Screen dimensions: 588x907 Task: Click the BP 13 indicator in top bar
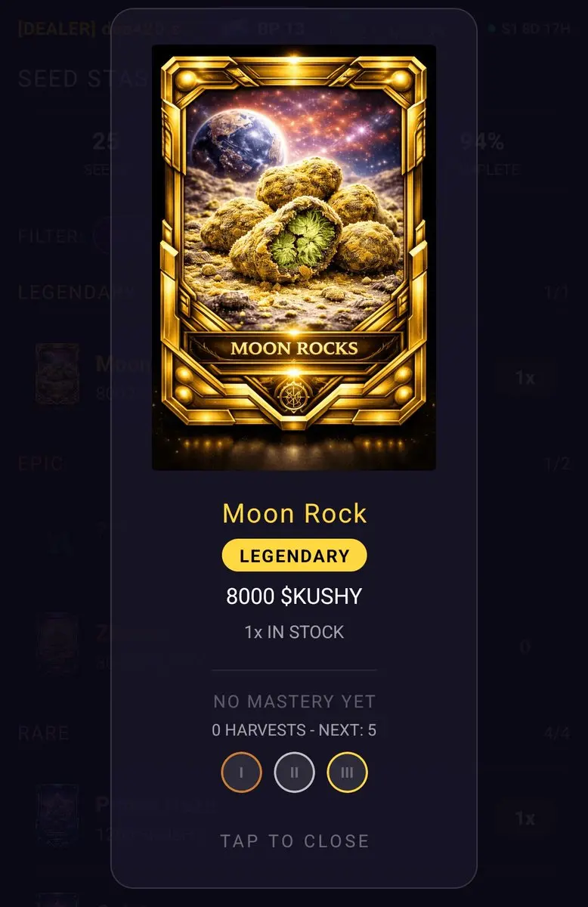[x=280, y=29]
